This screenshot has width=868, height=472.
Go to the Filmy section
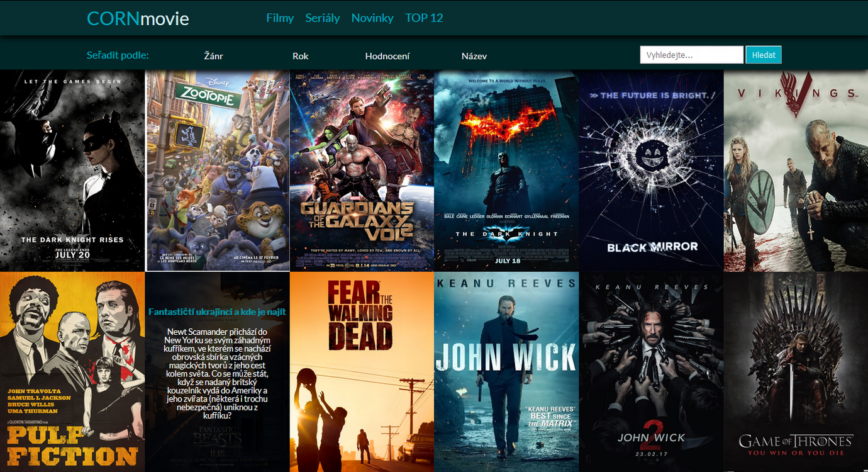280,18
